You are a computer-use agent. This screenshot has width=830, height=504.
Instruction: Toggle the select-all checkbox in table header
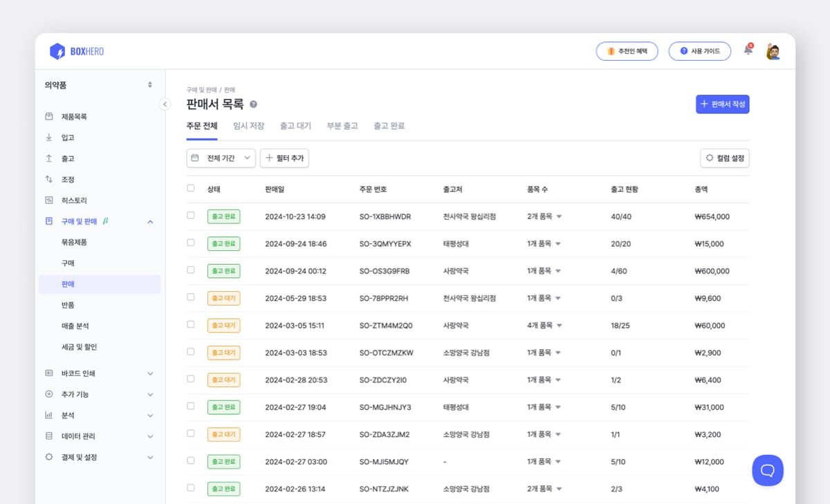tap(191, 188)
